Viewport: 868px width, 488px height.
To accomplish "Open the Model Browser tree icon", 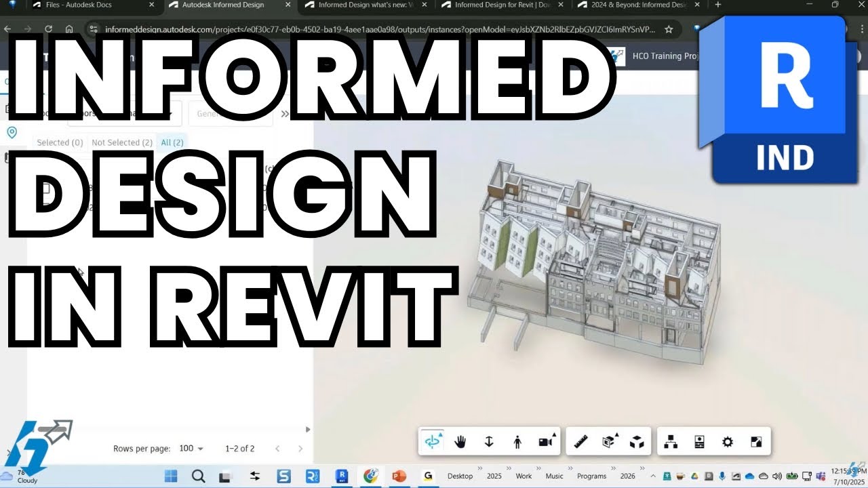I will pos(671,442).
